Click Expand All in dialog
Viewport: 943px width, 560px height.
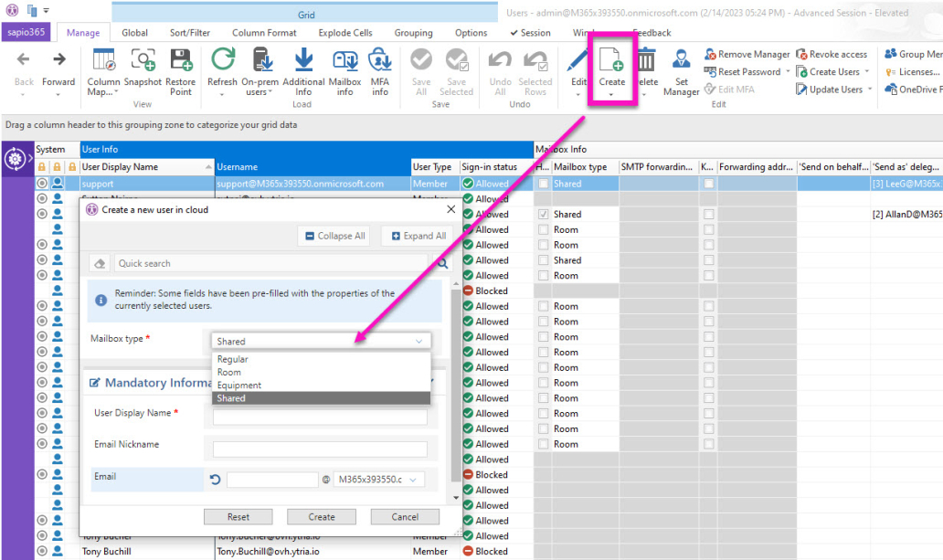[419, 236]
